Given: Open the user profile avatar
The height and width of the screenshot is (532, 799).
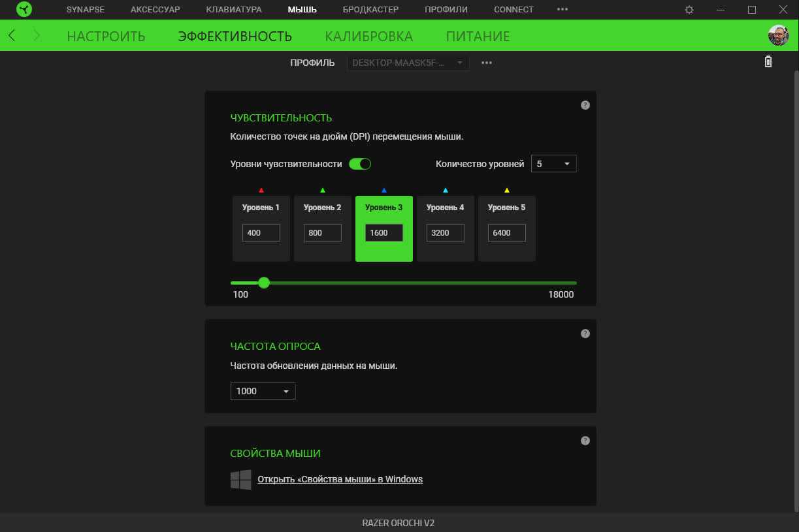Looking at the screenshot, I should click(x=778, y=35).
